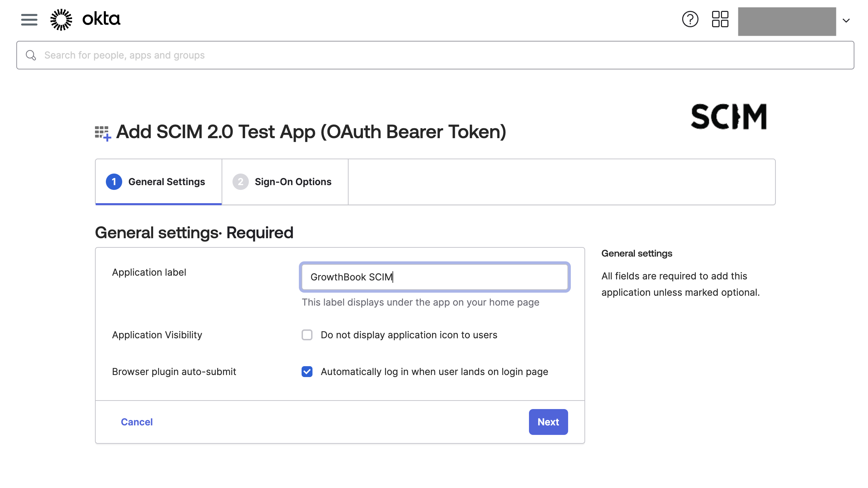Click the Okta sunburst logo
Image resolution: width=868 pixels, height=488 pixels.
(x=61, y=19)
